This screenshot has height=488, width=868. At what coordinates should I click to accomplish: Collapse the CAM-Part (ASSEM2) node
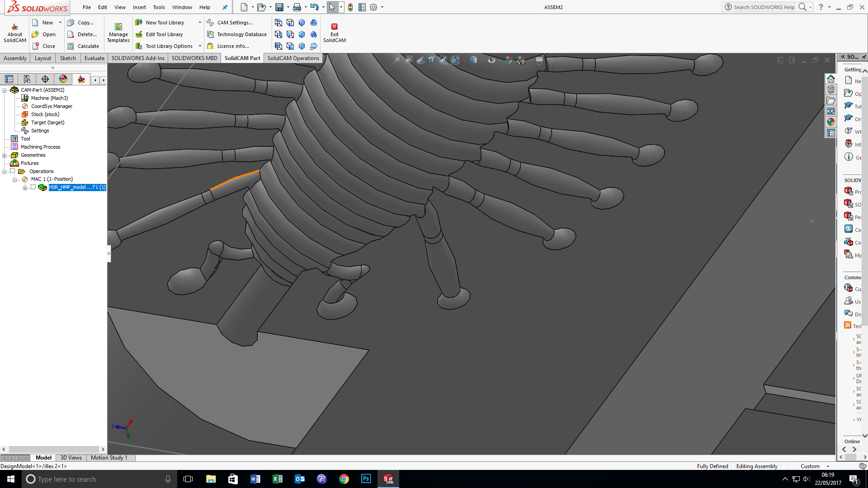5,90
